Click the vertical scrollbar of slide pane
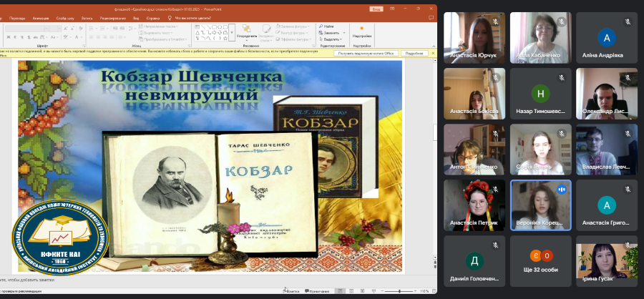This screenshot has width=644, height=299. (x=435, y=160)
